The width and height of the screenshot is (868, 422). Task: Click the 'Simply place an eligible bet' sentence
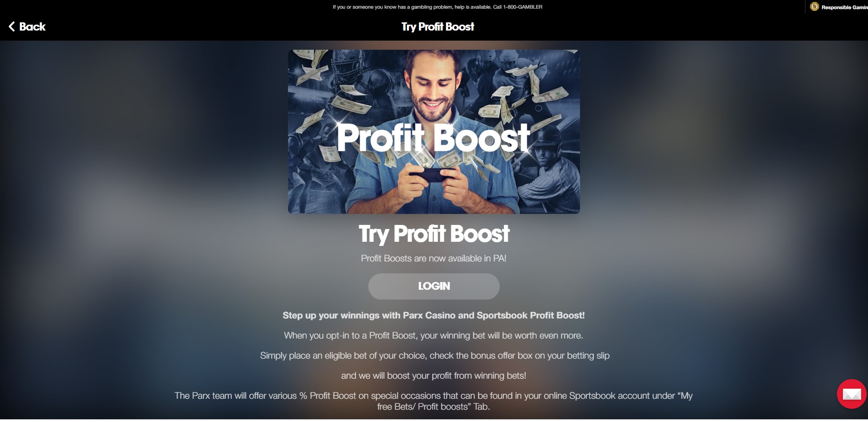pos(435,355)
